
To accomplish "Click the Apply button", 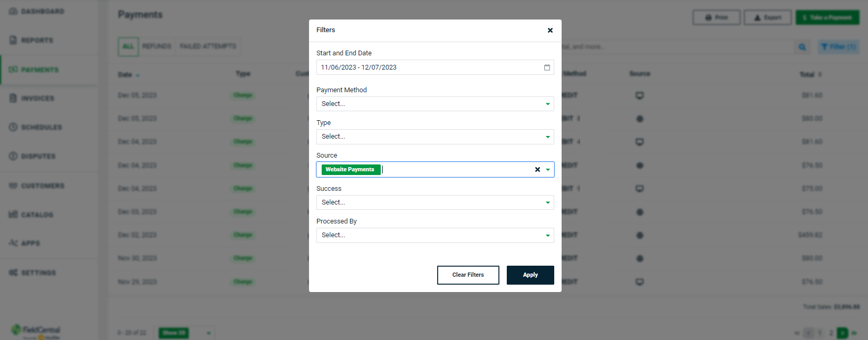I will 530,275.
